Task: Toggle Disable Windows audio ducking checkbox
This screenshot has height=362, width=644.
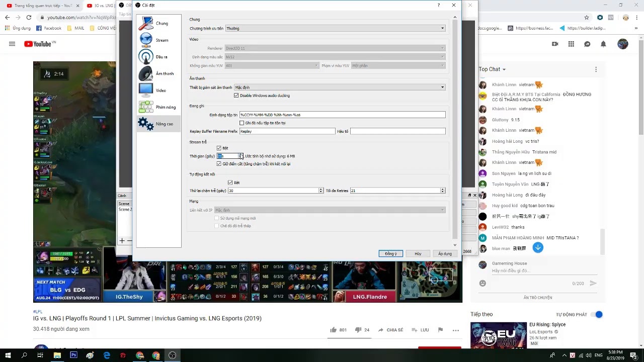Action: pyautogui.click(x=236, y=96)
